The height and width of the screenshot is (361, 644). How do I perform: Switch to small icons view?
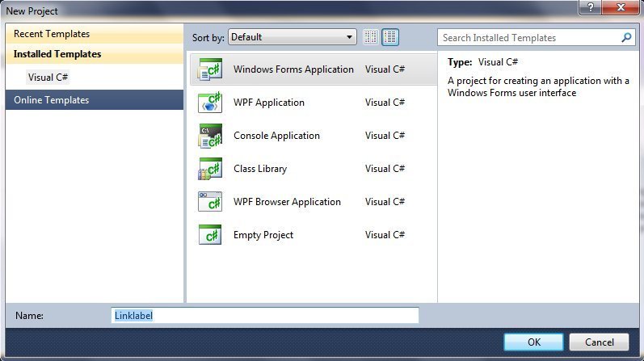[370, 37]
